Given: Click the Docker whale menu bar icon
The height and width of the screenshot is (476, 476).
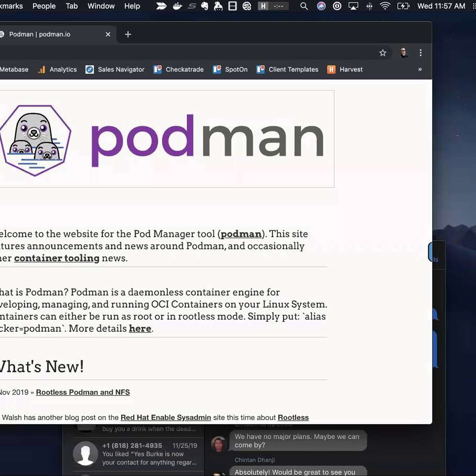Looking at the screenshot, I should [x=177, y=6].
